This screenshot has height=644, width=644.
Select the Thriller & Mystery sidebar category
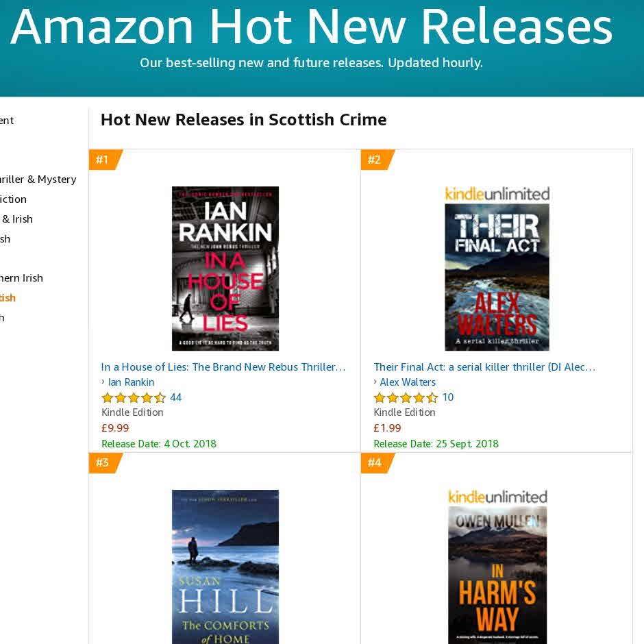(x=38, y=179)
